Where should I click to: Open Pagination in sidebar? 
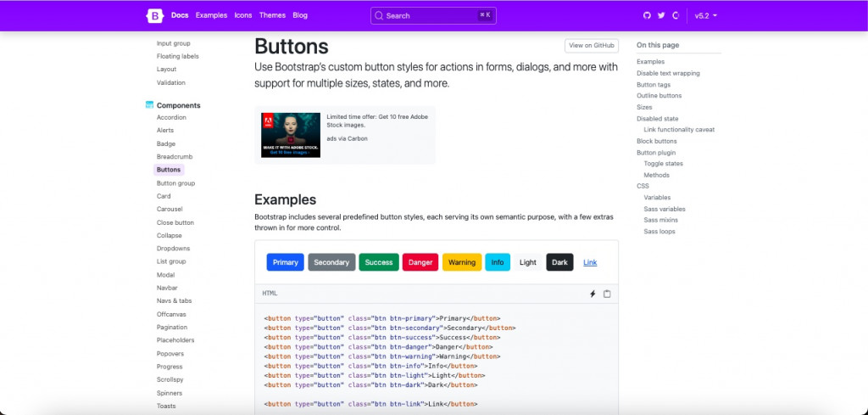tap(172, 327)
